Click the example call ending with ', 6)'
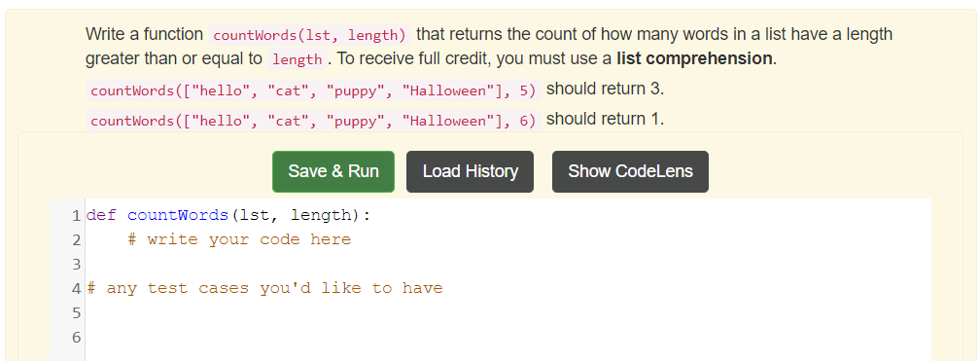Screen dimensions: 980x361 coord(314,121)
